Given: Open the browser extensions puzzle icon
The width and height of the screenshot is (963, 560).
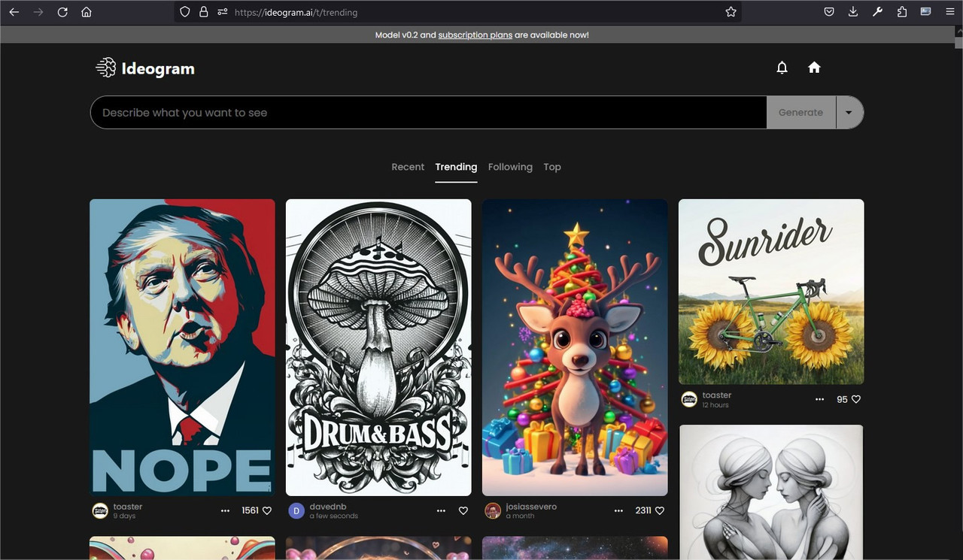Looking at the screenshot, I should click(x=902, y=12).
